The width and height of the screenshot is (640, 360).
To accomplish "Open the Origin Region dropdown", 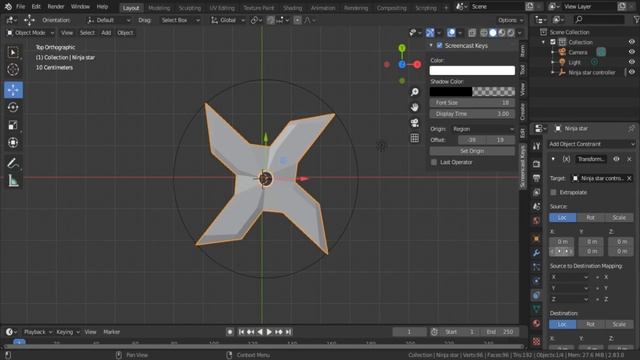I will tap(483, 129).
